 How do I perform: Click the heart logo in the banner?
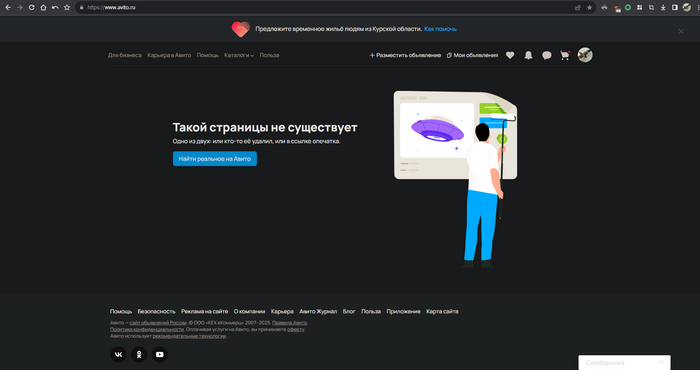coord(241,29)
